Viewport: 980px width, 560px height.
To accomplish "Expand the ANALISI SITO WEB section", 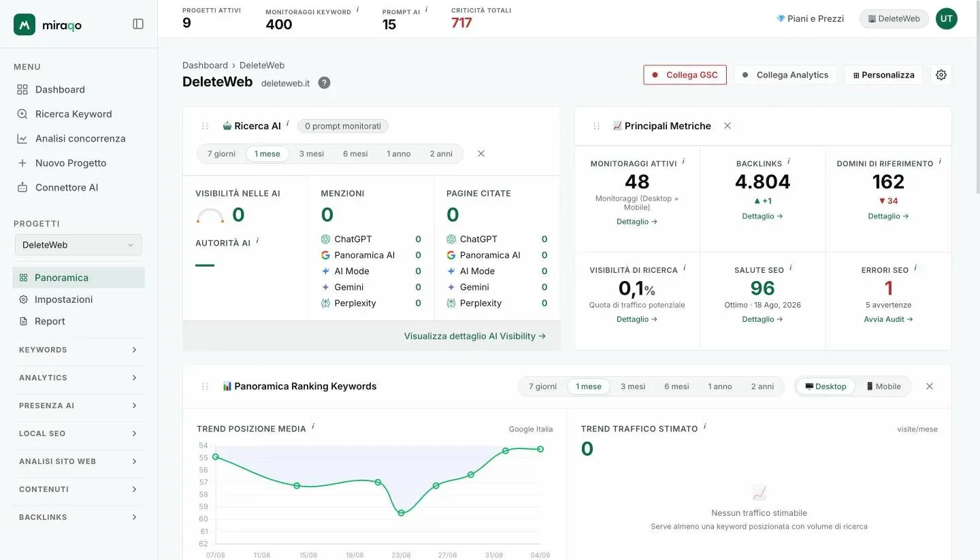I will 78,461.
